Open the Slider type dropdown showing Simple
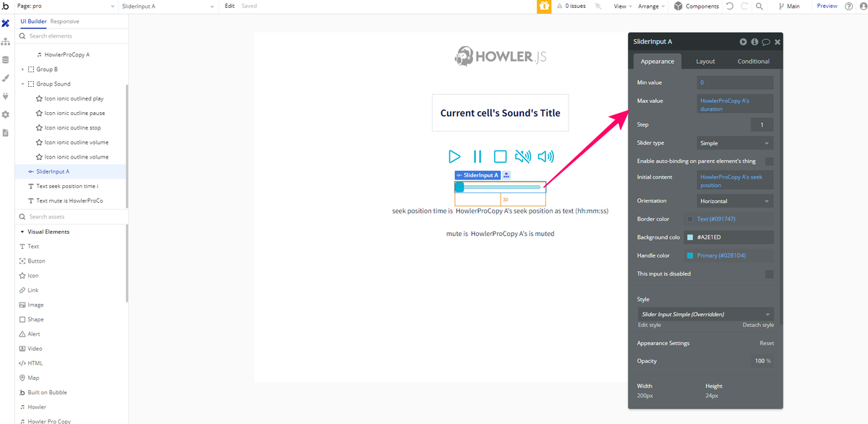This screenshot has width=868, height=424. [734, 143]
